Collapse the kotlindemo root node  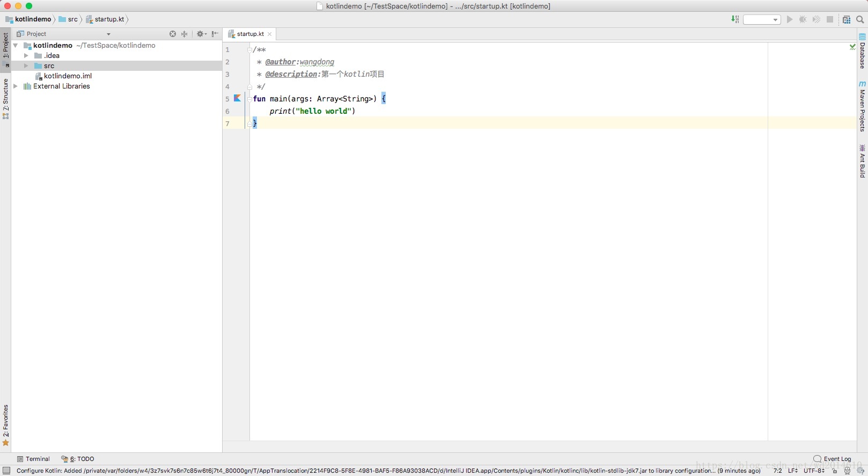click(16, 46)
